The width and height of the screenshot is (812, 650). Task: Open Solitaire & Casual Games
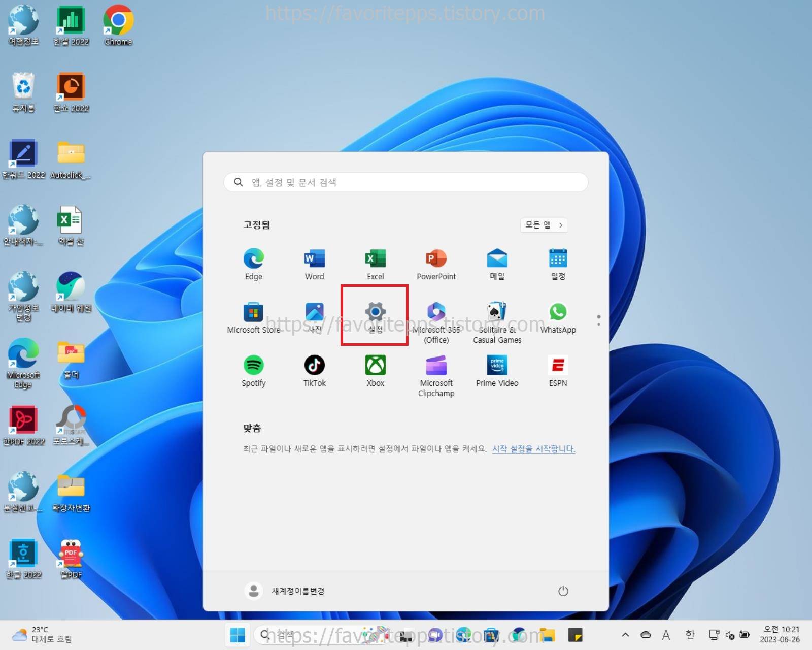(x=497, y=322)
